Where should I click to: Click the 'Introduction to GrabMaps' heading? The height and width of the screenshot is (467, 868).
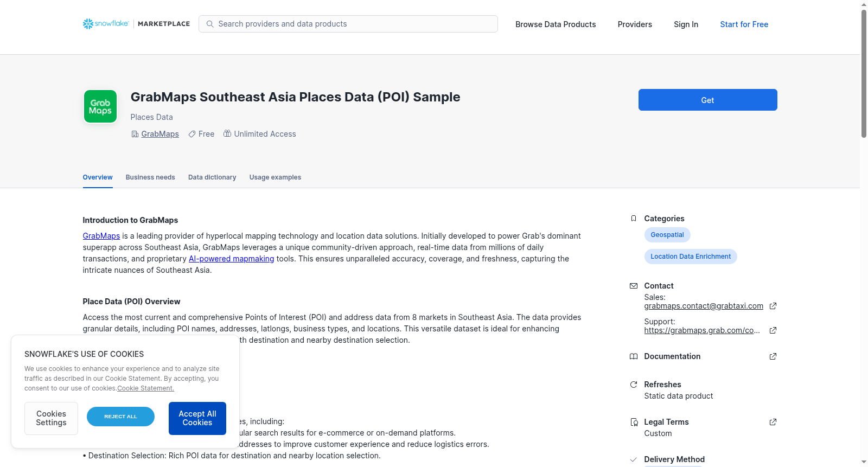[130, 220]
